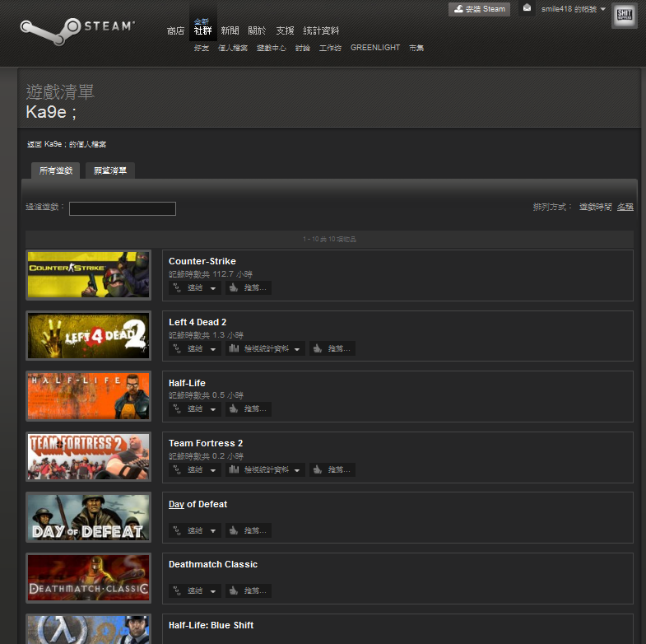Screen dimensions: 646x644
Task: Go to Profile submenu link
Action: (233, 48)
